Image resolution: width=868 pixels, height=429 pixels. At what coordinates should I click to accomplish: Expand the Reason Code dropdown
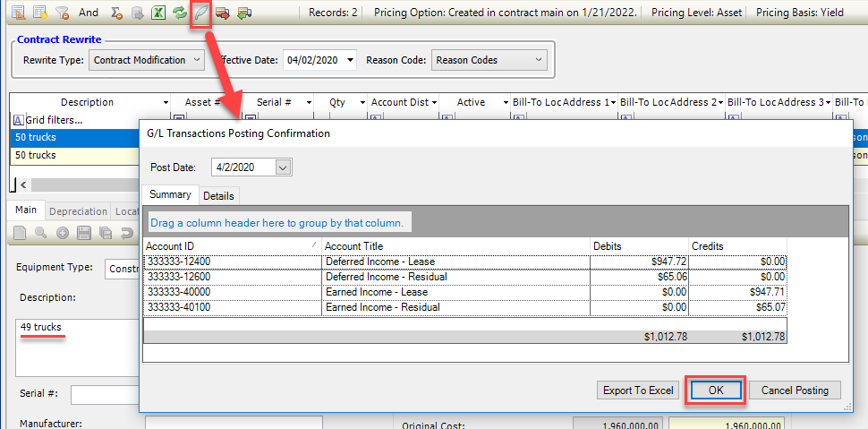click(489, 60)
